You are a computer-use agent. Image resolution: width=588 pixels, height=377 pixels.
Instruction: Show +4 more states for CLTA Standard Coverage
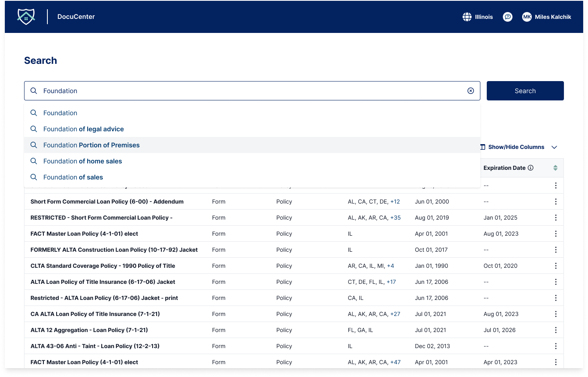pyautogui.click(x=390, y=266)
